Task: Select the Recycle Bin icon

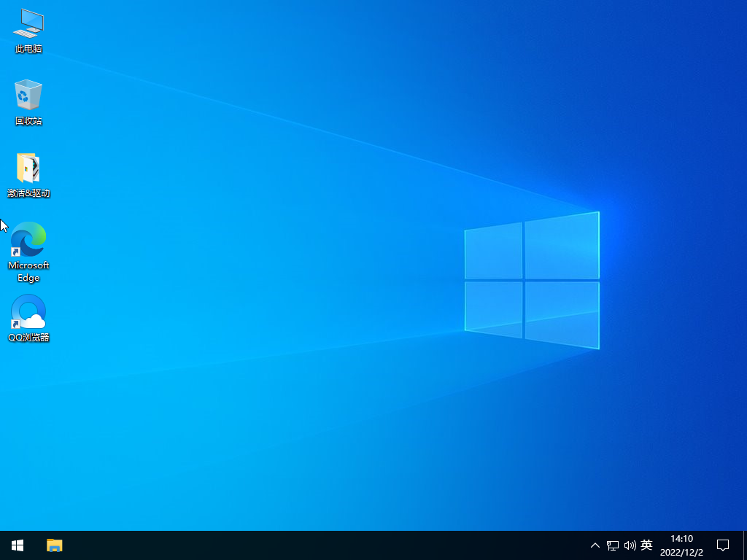Action: (x=28, y=95)
